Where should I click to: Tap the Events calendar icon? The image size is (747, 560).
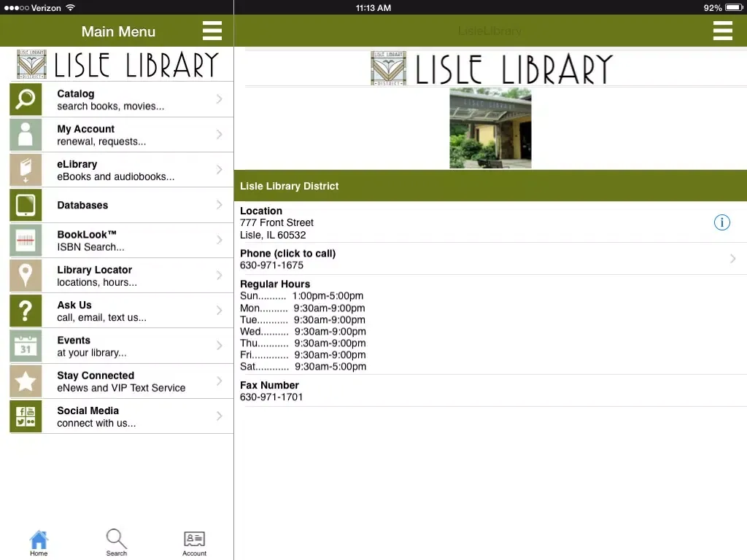pyautogui.click(x=26, y=346)
